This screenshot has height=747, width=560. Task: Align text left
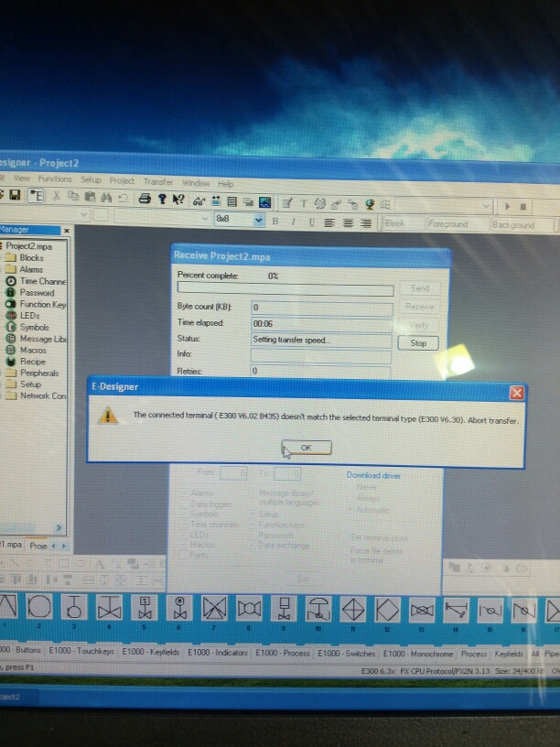(x=329, y=222)
